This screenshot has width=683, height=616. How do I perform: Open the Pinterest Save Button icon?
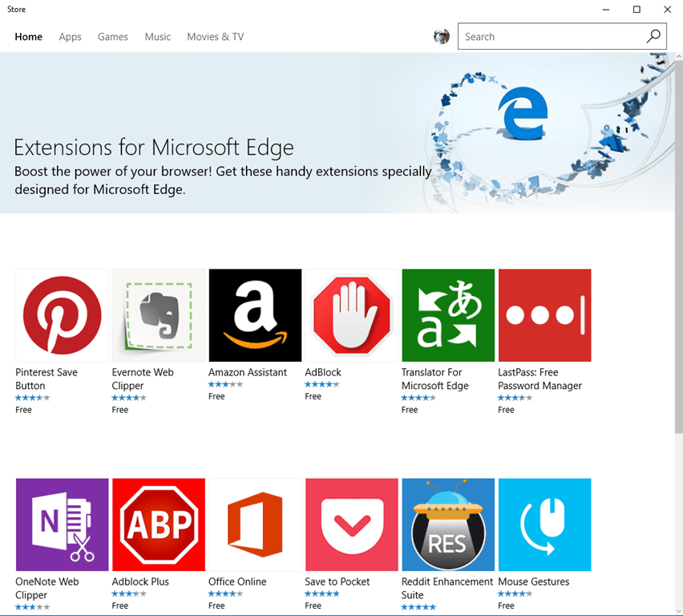tap(62, 315)
